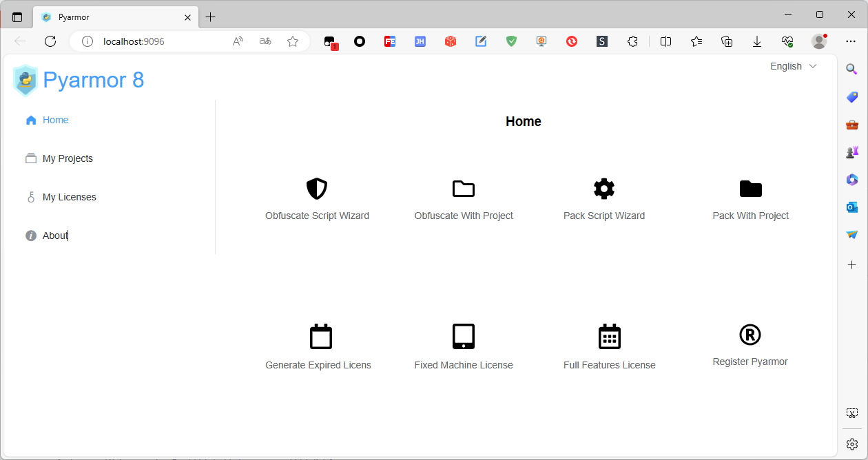Viewport: 868px width, 460px height.
Task: Open the Edge sidebar tools briefcase icon
Action: (x=852, y=125)
